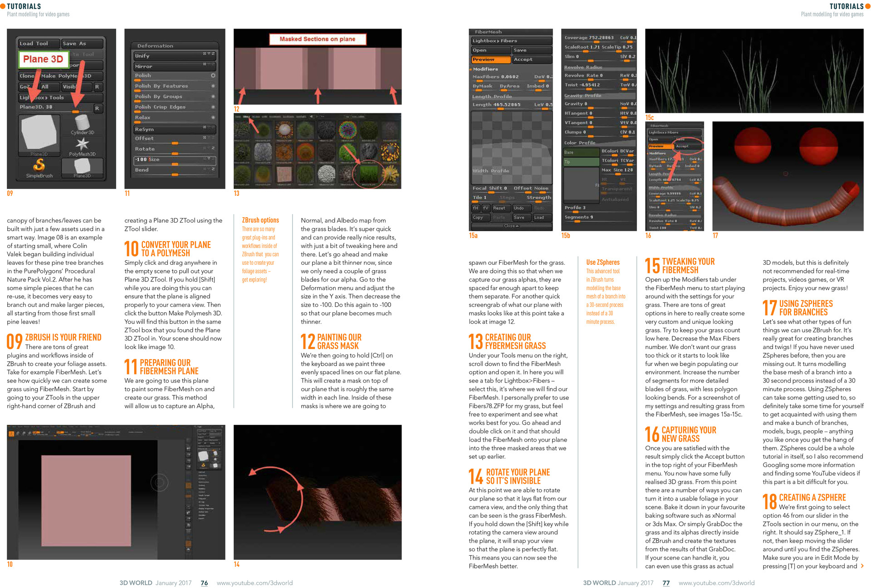This screenshot has width=871, height=588.
Task: Select the circled green grass fiber preset
Action: pyautogui.click(x=368, y=174)
